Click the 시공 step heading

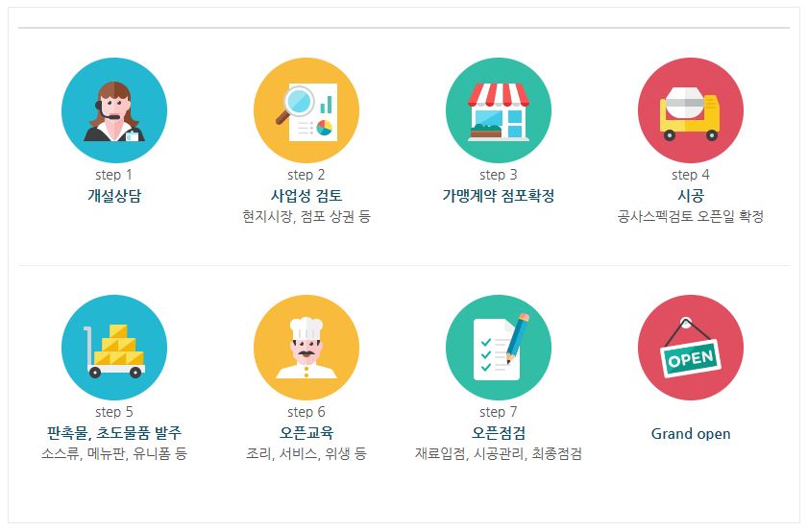pyautogui.click(x=691, y=196)
